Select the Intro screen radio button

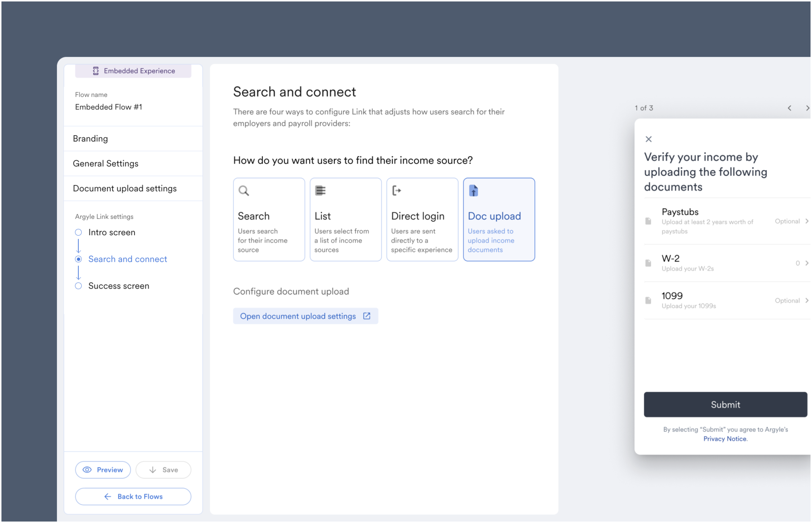pyautogui.click(x=79, y=232)
